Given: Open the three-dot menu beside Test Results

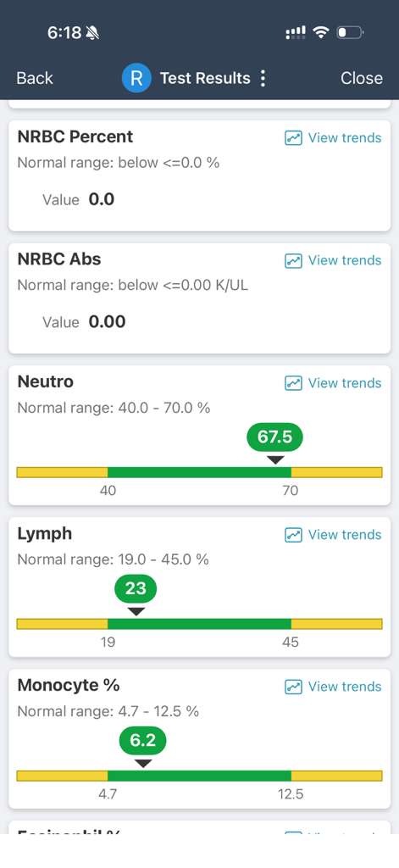Looking at the screenshot, I should [263, 78].
